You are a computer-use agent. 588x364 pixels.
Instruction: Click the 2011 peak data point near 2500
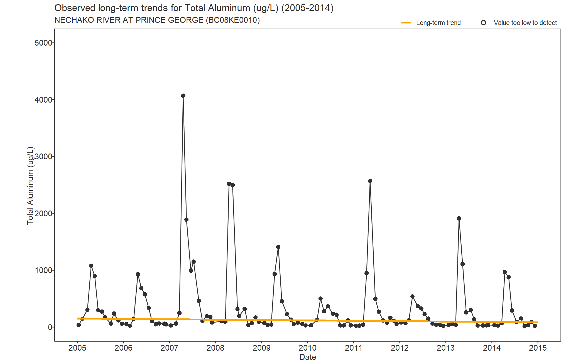coord(370,181)
